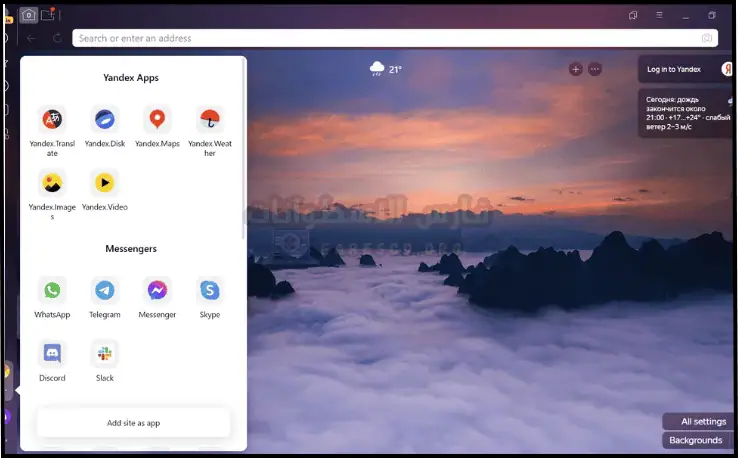Open Discord messenger icon
The image size is (738, 458).
click(52, 354)
